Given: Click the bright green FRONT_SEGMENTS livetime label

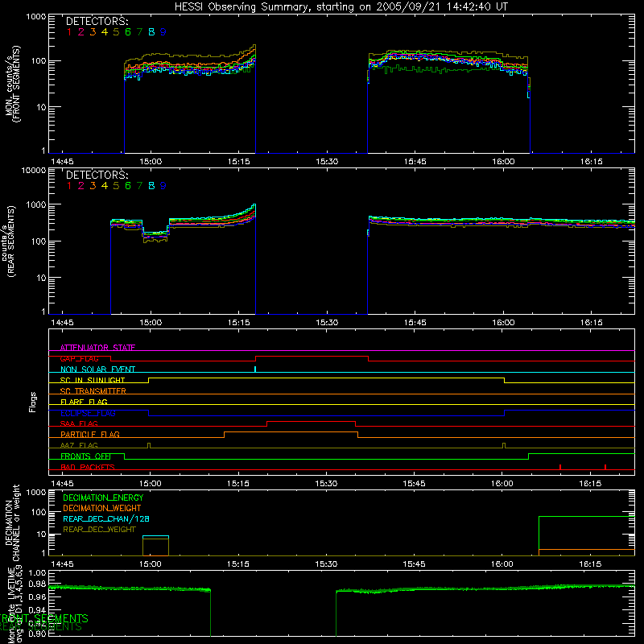Looking at the screenshot, I should pyautogui.click(x=43, y=618).
